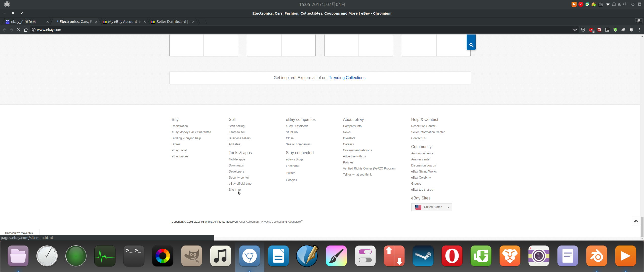644x272 pixels.
Task: Open Discussion boards link
Action: click(x=423, y=165)
